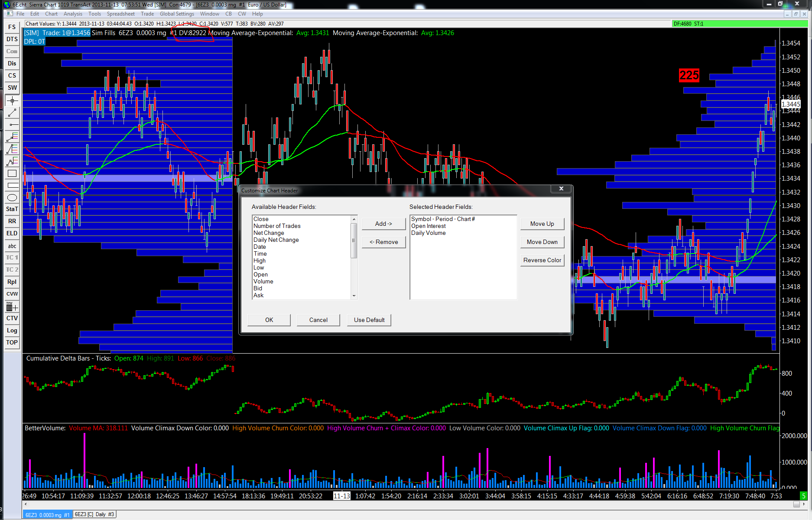Viewport: 812px width, 520px height.
Task: Click the CS toolbar button
Action: coord(12,75)
